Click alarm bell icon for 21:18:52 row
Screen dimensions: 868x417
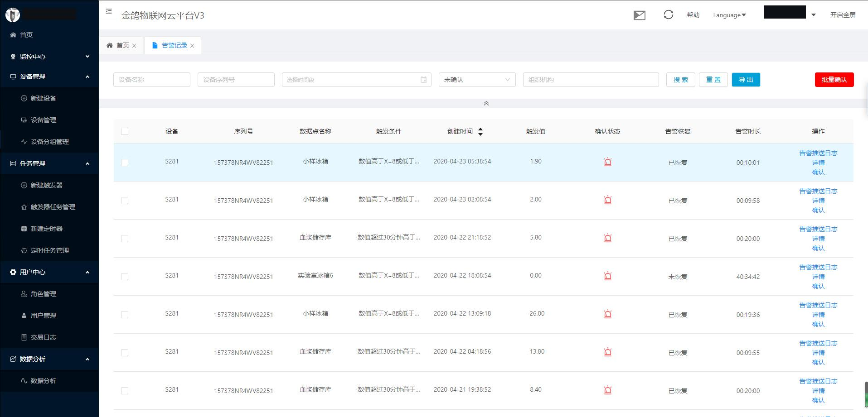(608, 238)
